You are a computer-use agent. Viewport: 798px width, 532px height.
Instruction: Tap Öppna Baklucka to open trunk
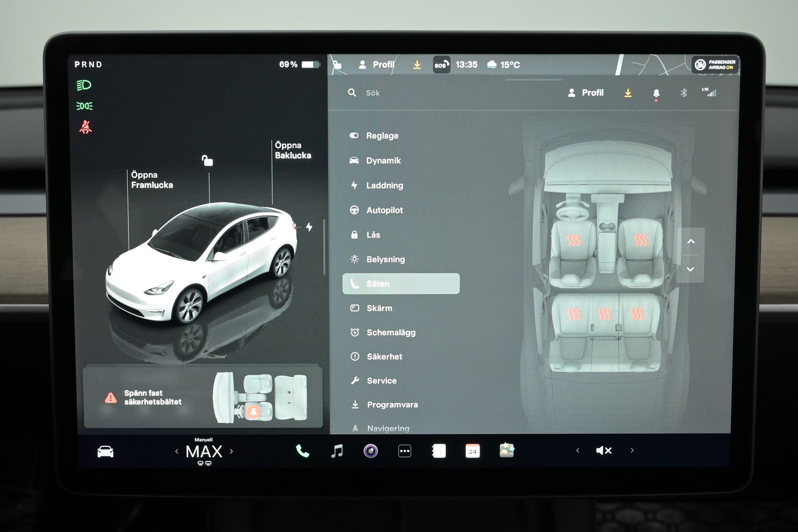coord(293,150)
